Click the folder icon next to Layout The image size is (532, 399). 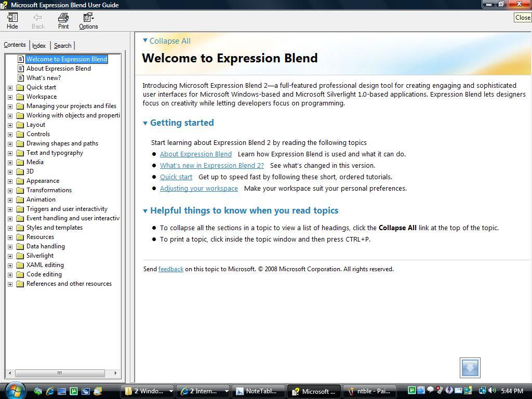pos(20,125)
